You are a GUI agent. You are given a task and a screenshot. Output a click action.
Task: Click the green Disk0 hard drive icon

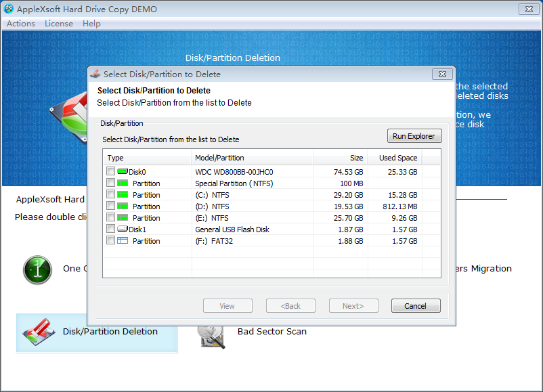pyautogui.click(x=123, y=171)
